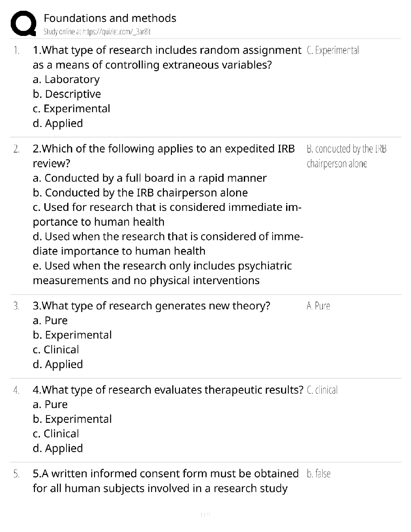Select 'a. Pure' under question 3

click(50, 320)
